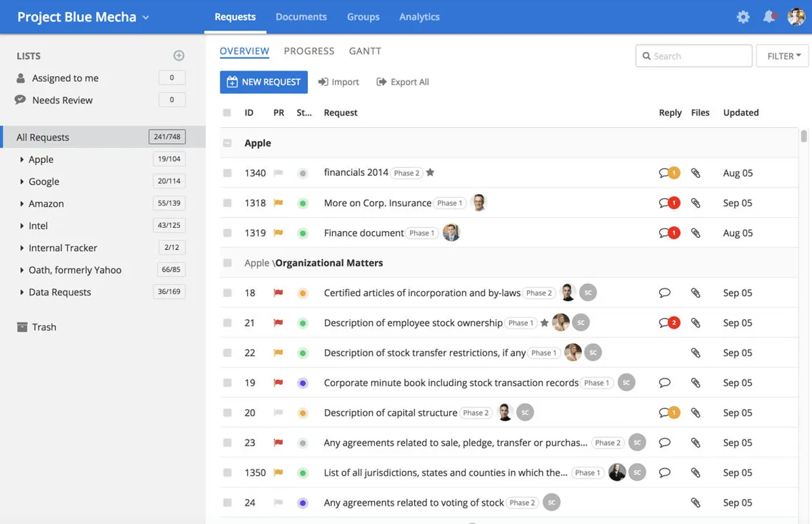Viewport: 812px width, 524px height.
Task: Switch to the Analytics tab
Action: coord(419,17)
